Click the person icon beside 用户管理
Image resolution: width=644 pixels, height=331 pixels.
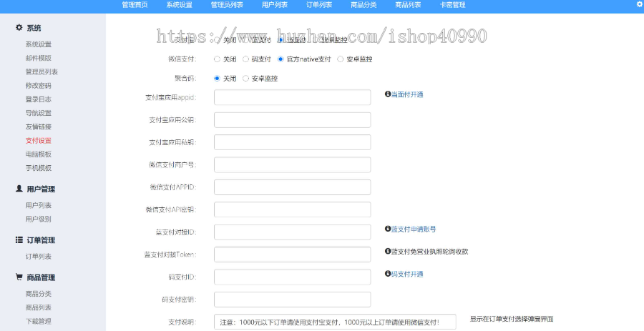19,189
